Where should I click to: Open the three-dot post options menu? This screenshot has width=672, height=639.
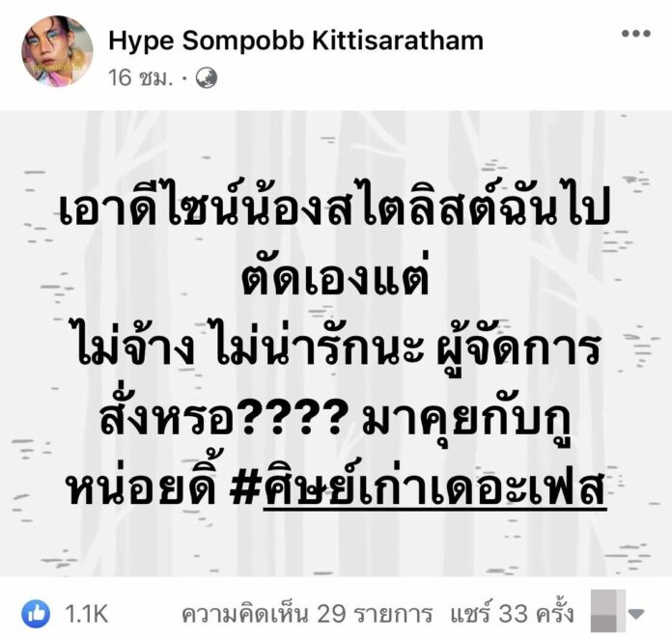point(636,34)
